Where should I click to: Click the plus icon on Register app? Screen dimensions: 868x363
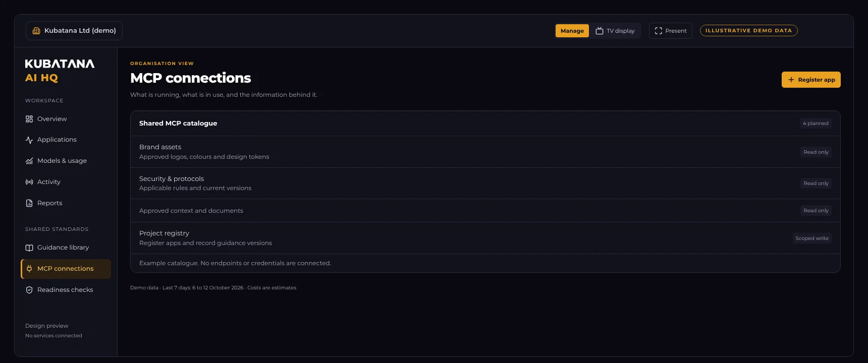[x=791, y=80]
